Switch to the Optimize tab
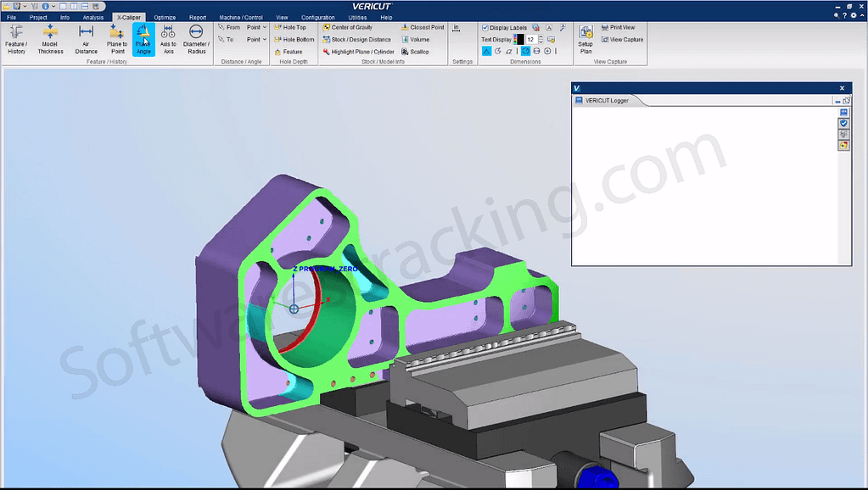This screenshot has width=868, height=490. click(165, 17)
